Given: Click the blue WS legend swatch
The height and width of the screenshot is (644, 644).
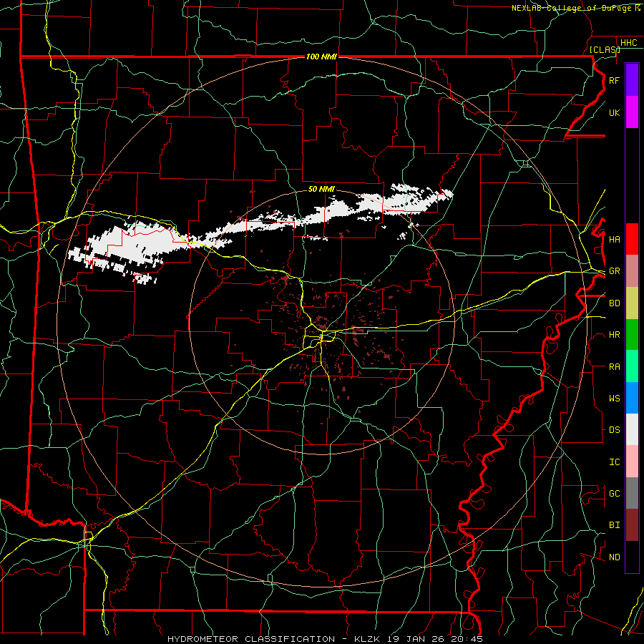Looking at the screenshot, I should (632, 398).
